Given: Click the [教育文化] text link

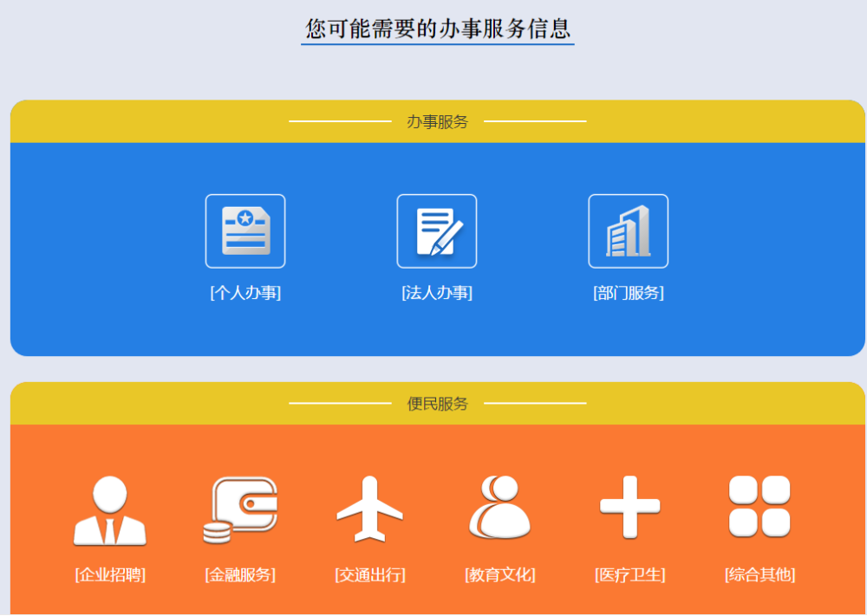Looking at the screenshot, I should (x=499, y=574).
